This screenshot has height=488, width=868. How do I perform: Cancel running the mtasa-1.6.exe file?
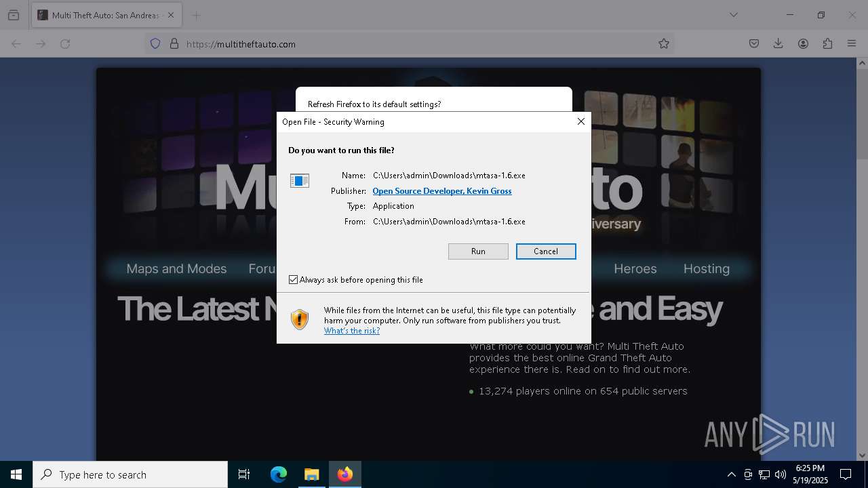(x=546, y=251)
